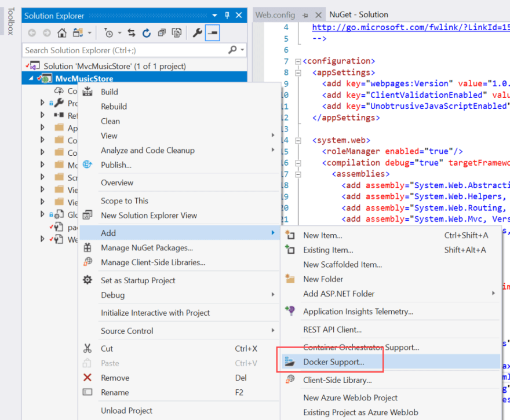Collapse the MvcMusicStore project node
This screenshot has height=420, width=510.
point(31,78)
